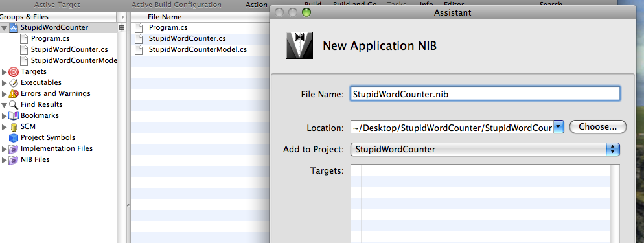Click StupidWordCounter.cs file icon in sidebar tree
Viewport: 644px width, 243px height.
pos(24,49)
